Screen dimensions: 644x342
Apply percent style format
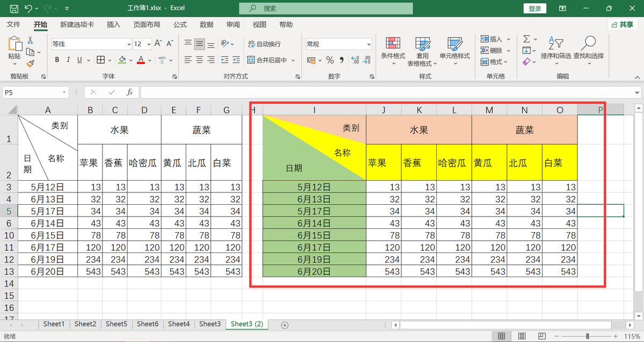coord(330,60)
